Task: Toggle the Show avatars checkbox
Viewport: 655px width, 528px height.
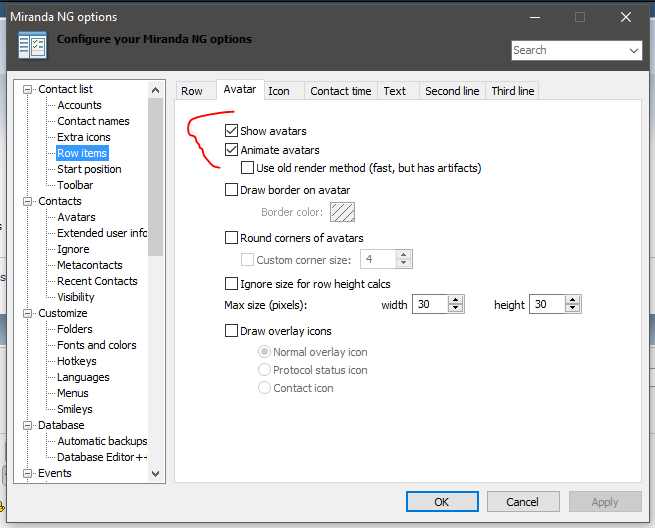Action: [x=231, y=131]
